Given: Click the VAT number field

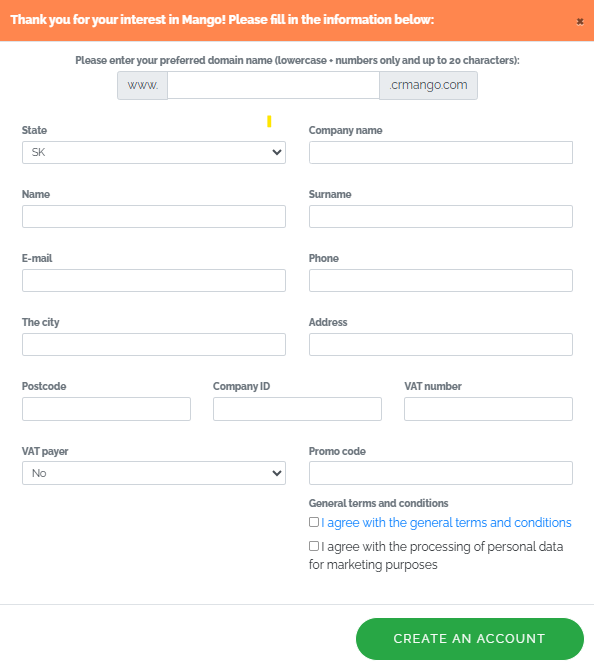Looking at the screenshot, I should coord(488,409).
